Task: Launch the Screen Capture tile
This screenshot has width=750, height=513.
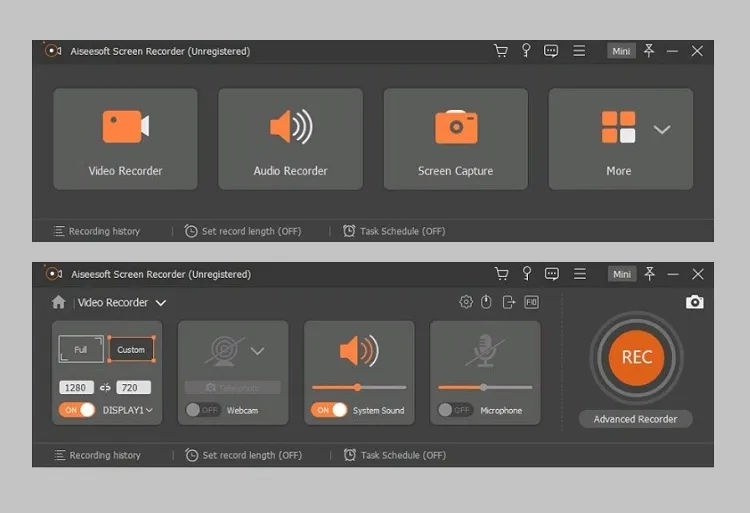Action: coord(455,139)
